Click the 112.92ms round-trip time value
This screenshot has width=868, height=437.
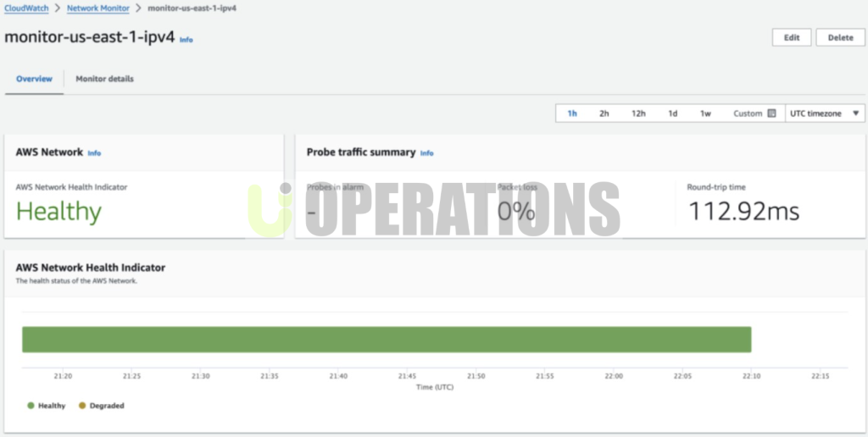tap(744, 212)
